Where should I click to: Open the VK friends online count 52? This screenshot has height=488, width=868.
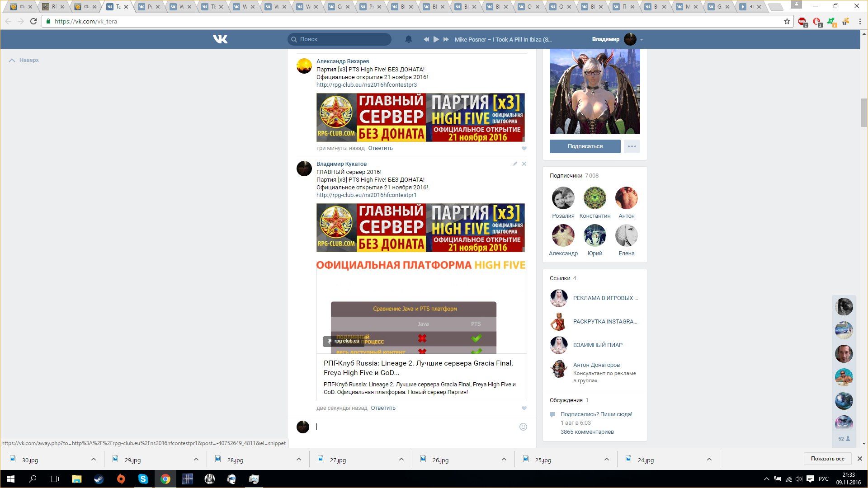[x=844, y=439]
